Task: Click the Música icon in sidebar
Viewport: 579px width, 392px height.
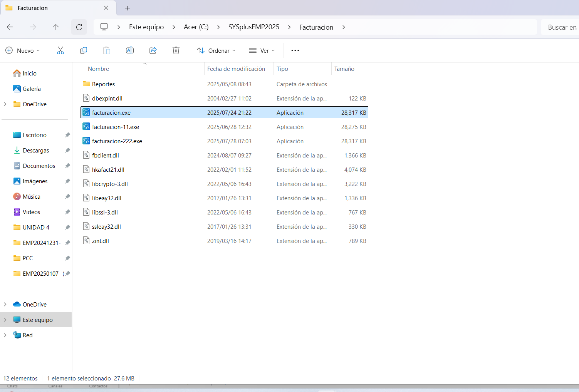Action: click(x=17, y=196)
